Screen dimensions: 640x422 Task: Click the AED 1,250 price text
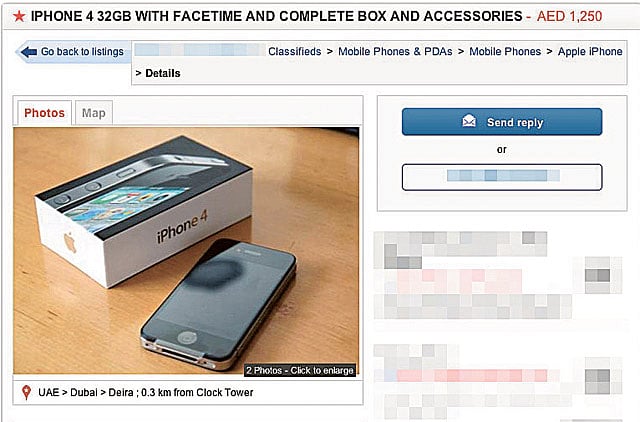pyautogui.click(x=569, y=16)
